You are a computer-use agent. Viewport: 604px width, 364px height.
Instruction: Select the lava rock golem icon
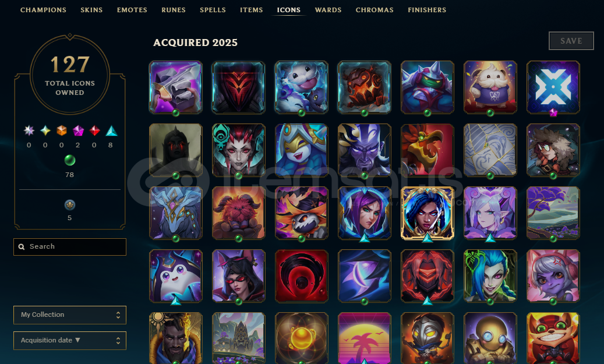point(364,87)
